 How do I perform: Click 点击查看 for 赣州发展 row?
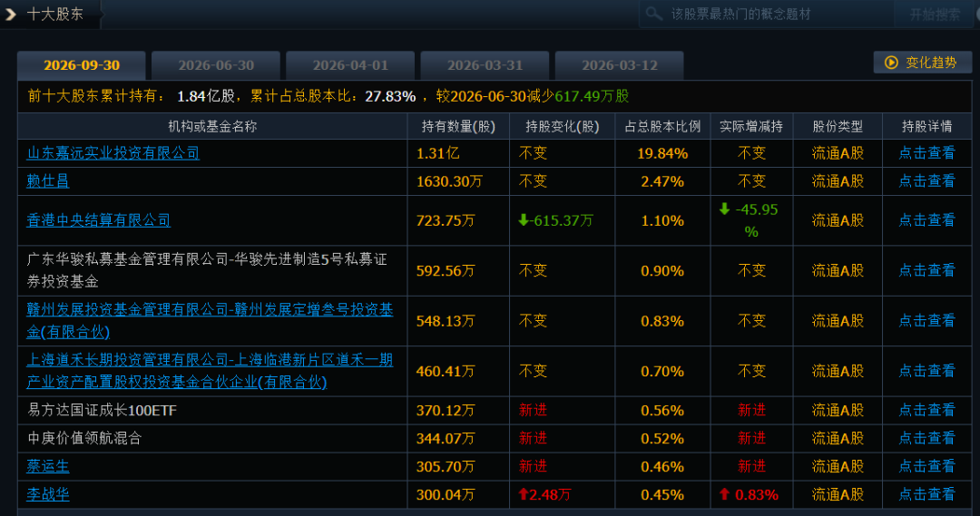click(926, 320)
